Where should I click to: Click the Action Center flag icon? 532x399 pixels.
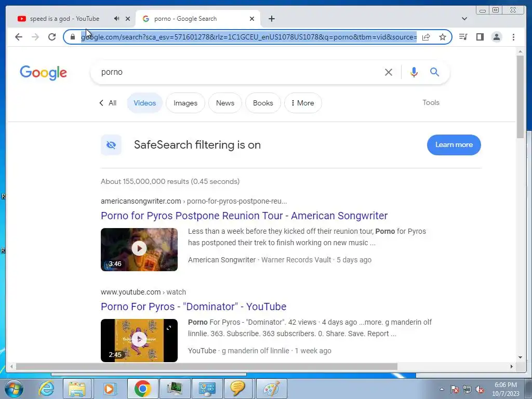pyautogui.click(x=454, y=389)
